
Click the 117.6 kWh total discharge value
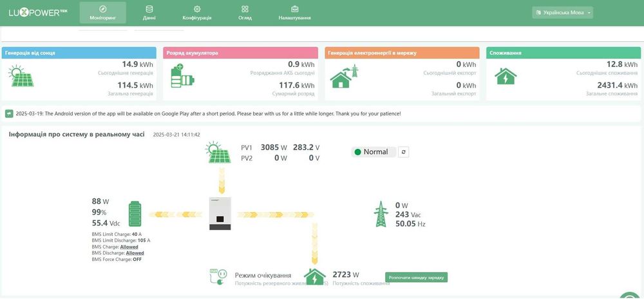(x=296, y=86)
